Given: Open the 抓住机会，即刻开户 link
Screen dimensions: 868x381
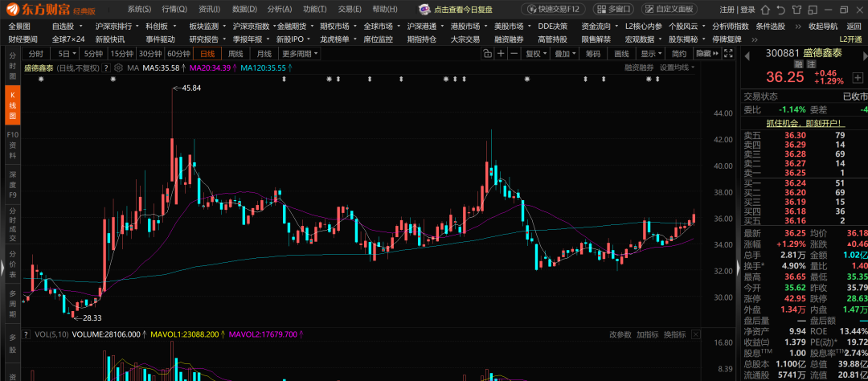Looking at the screenshot, I should point(805,123).
